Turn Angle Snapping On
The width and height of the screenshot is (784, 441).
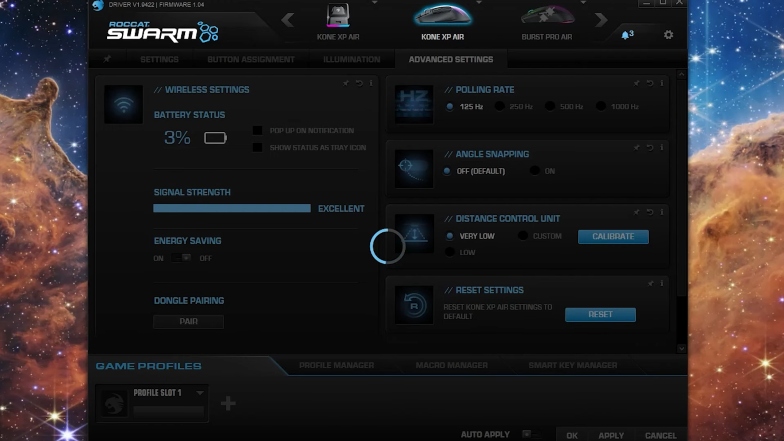coord(534,170)
